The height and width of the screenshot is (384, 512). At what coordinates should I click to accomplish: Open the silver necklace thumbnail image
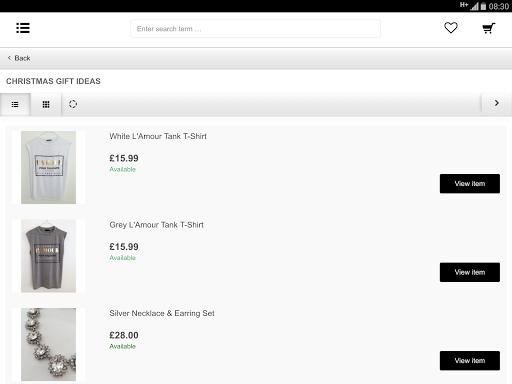[48, 344]
